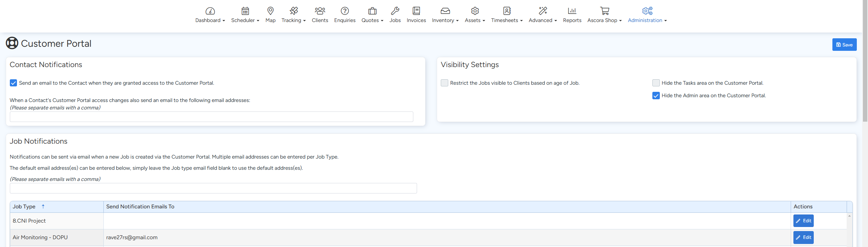The height and width of the screenshot is (247, 868).
Task: Open the Administration dropdown menu
Action: click(x=647, y=20)
